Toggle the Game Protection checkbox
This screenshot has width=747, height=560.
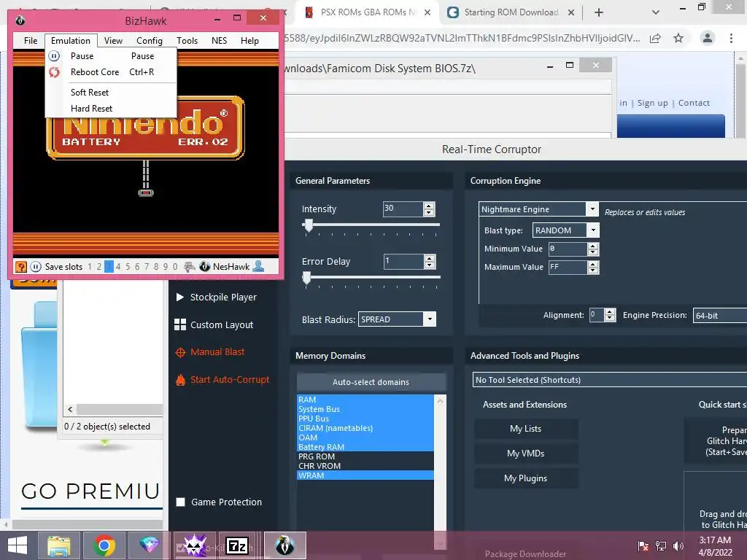pos(181,502)
